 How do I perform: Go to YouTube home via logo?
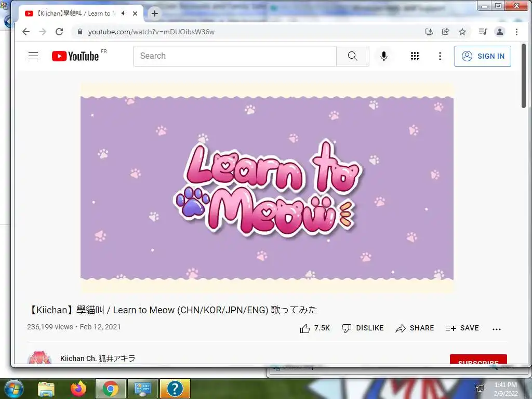[x=75, y=56]
